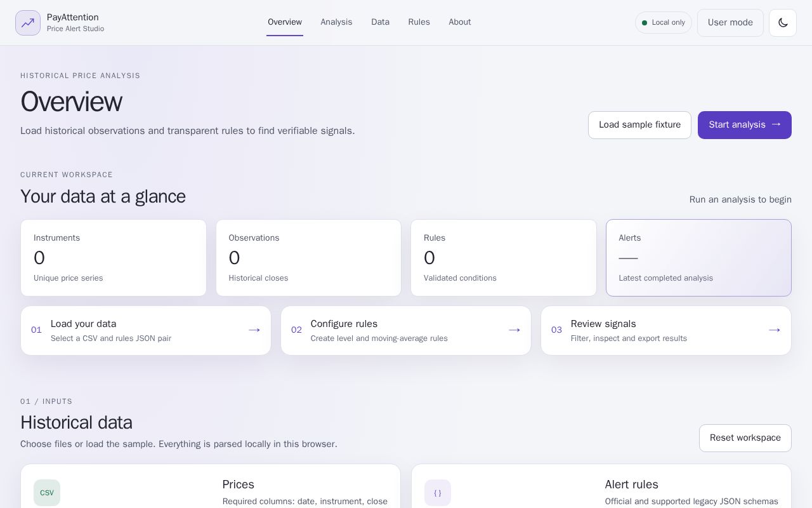Viewport: 812px width, 508px height.
Task: Select the About tab
Action: [460, 22]
